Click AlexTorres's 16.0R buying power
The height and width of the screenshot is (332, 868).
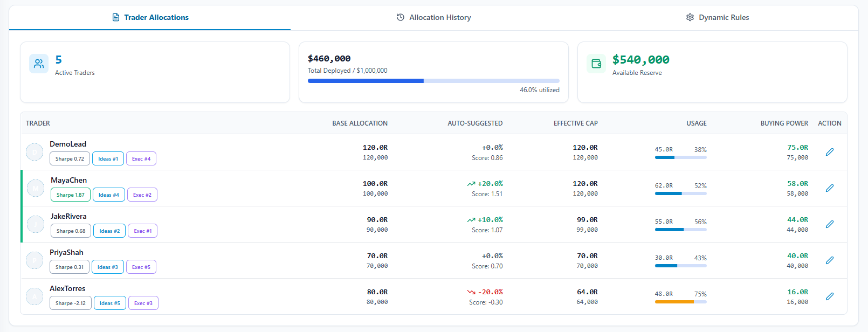[x=797, y=292]
